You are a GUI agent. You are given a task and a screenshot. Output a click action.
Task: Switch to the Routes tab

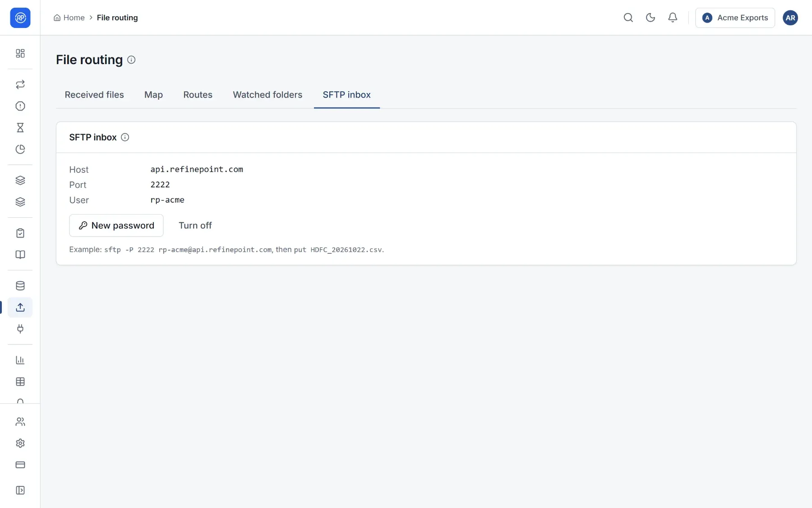click(198, 95)
